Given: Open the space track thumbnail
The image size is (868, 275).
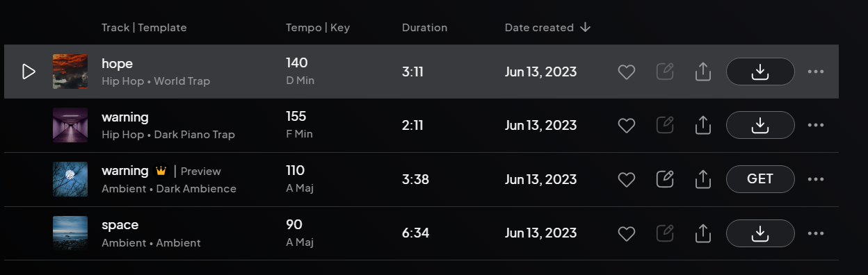Looking at the screenshot, I should [x=70, y=233].
